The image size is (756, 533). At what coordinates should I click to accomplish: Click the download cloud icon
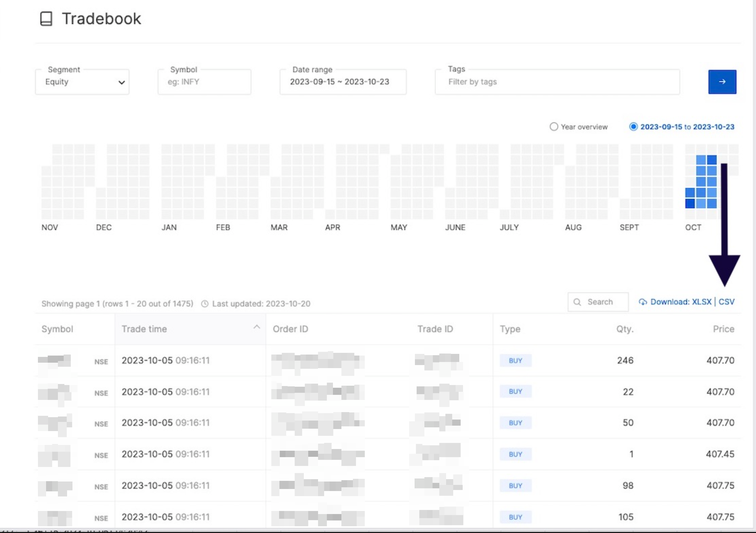coord(643,302)
